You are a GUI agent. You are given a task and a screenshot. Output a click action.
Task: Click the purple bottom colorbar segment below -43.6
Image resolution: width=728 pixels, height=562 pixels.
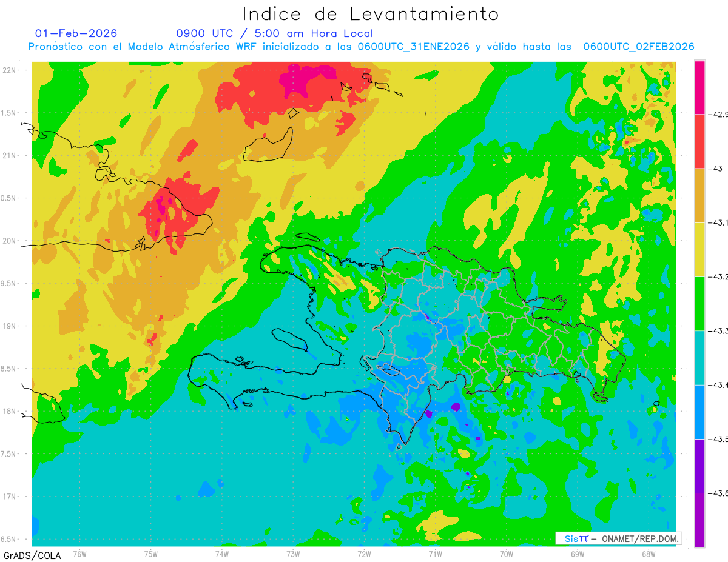click(699, 520)
